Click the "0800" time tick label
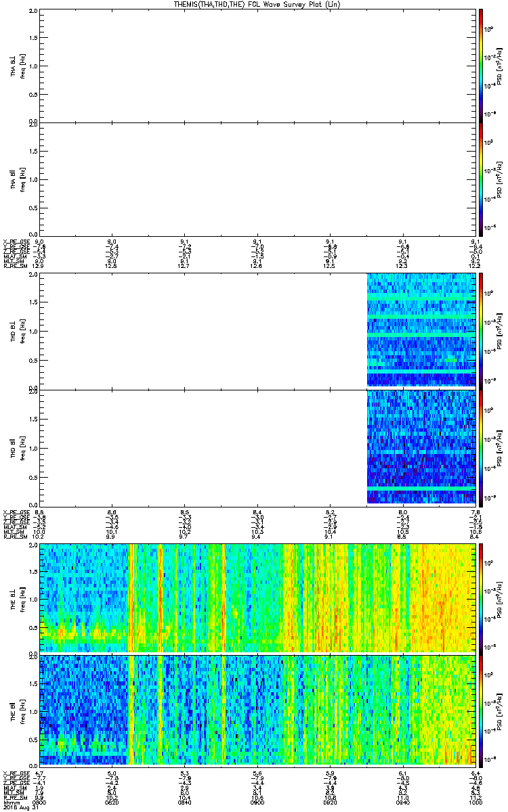 pos(40,802)
